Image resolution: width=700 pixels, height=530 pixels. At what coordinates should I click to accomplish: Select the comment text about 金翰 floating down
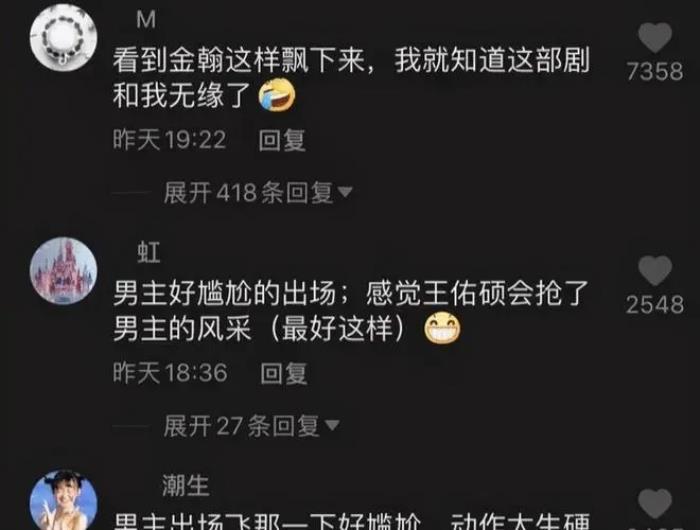351,77
